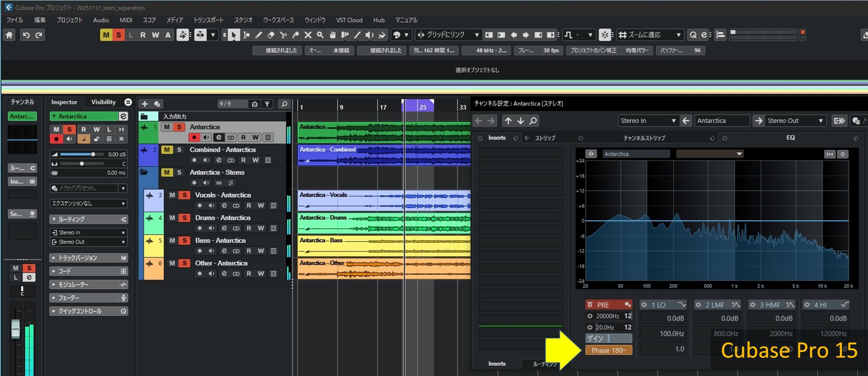The height and width of the screenshot is (376, 868).
Task: Select the Eraser tool in toolbar
Action: (271, 35)
